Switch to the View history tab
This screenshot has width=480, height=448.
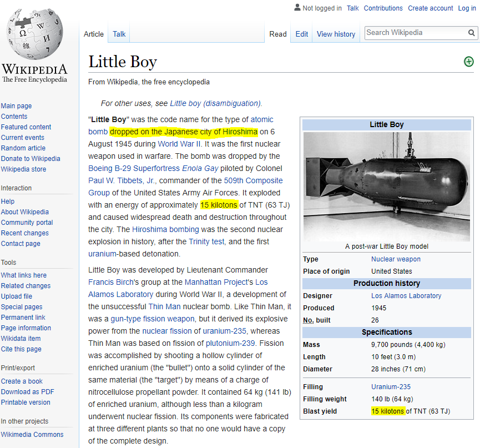point(336,34)
